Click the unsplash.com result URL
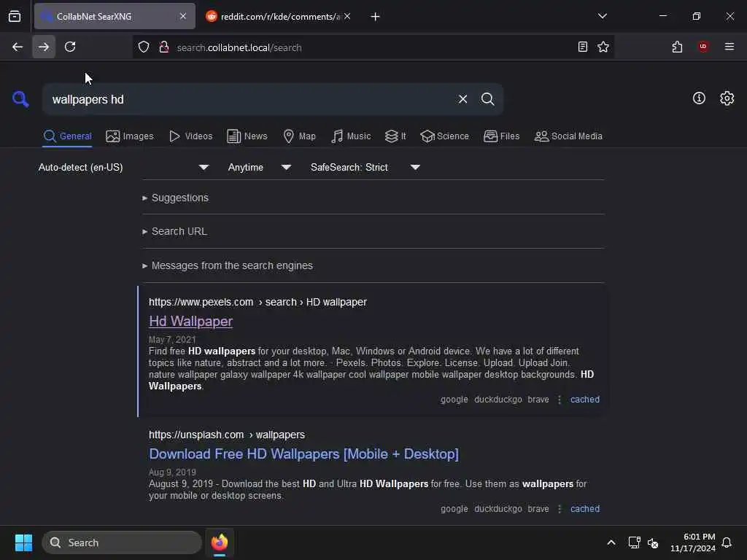The image size is (747, 560). pyautogui.click(x=227, y=435)
